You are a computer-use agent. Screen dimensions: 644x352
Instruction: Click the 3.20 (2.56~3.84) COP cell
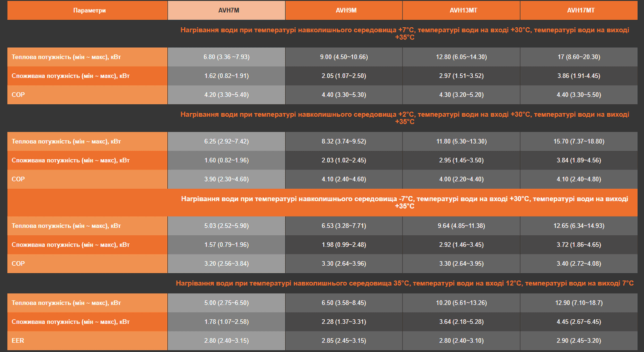tap(226, 263)
